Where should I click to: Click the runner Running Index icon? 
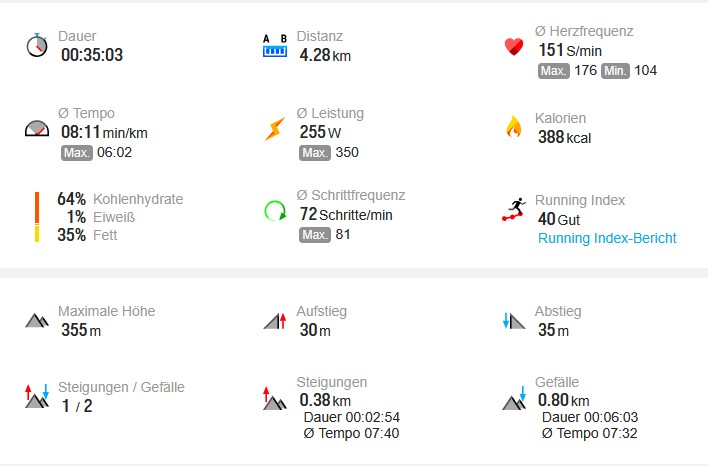(514, 211)
